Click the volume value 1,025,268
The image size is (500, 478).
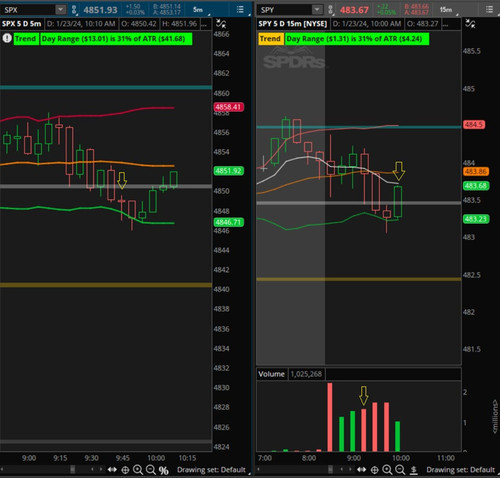306,374
